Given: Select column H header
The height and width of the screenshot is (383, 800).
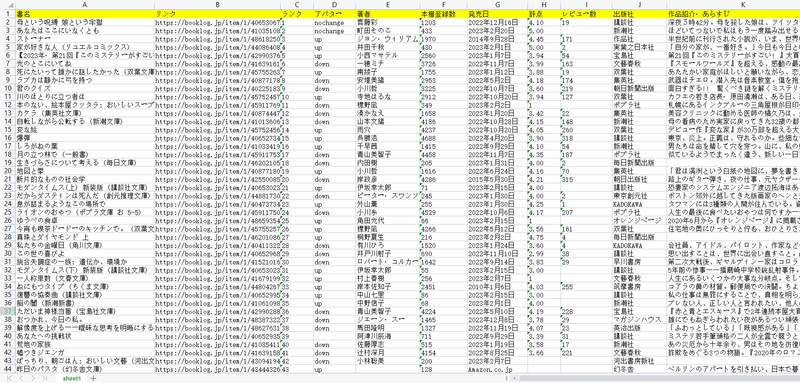Looking at the screenshot, I should pyautogui.click(x=544, y=4).
